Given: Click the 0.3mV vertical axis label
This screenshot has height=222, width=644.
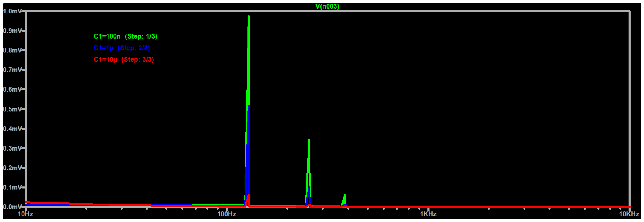Looking at the screenshot, I should (12, 148).
